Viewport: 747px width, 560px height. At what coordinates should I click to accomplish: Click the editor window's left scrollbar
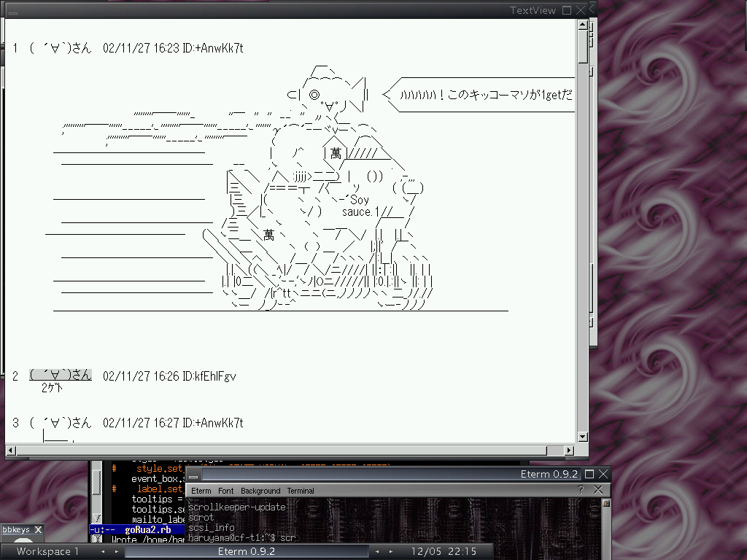[97, 491]
